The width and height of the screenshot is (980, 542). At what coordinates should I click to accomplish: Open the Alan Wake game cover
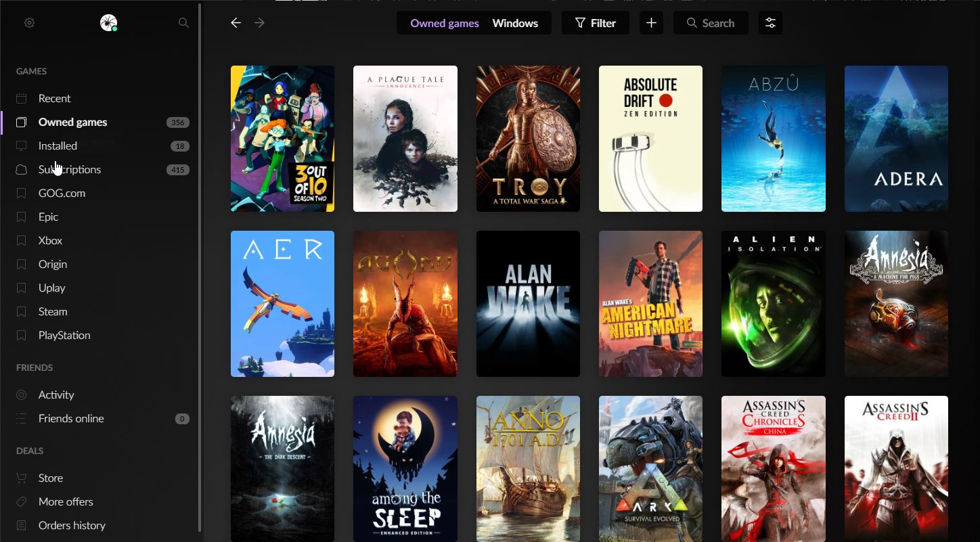tap(528, 304)
